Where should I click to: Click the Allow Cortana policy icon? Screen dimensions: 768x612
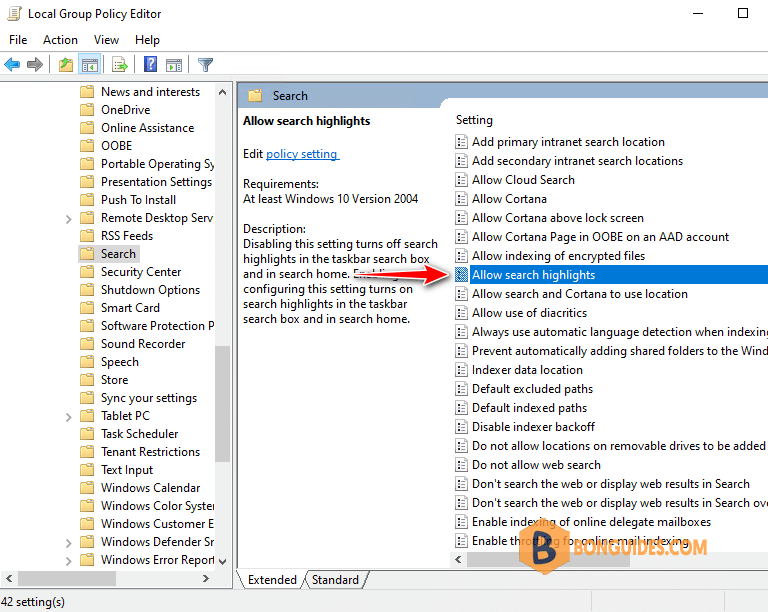tap(461, 199)
